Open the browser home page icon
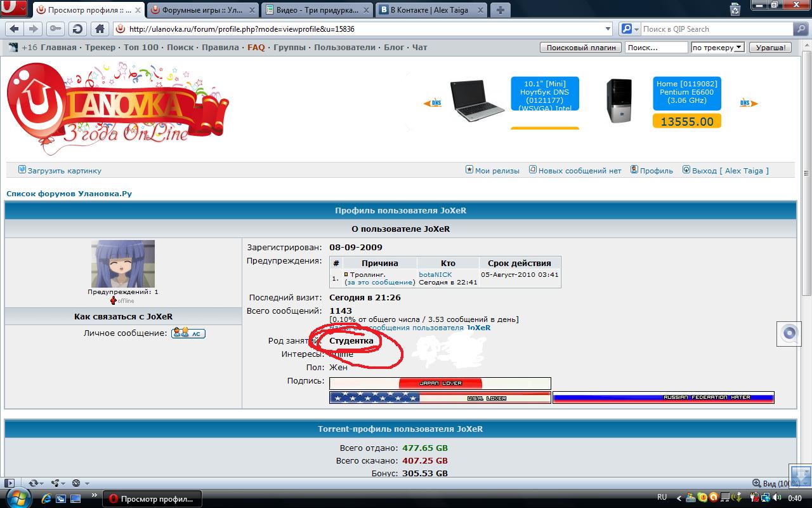 [98, 29]
